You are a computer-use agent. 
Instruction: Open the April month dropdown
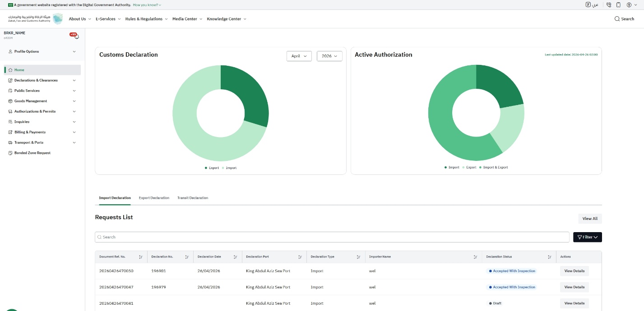coord(299,56)
